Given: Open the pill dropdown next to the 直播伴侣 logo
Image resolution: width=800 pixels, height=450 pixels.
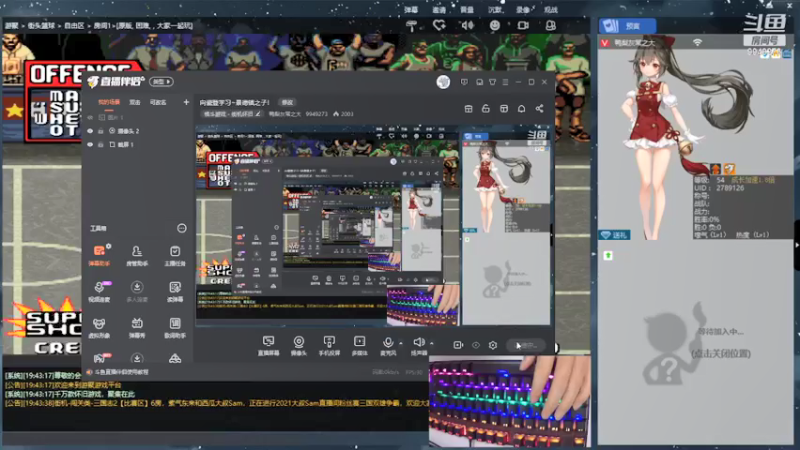Looking at the screenshot, I should (x=161, y=82).
